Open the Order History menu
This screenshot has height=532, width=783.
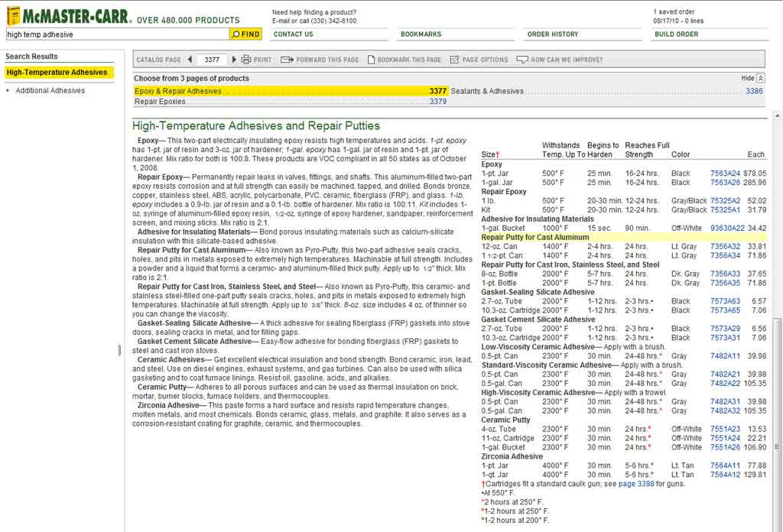[x=553, y=34]
